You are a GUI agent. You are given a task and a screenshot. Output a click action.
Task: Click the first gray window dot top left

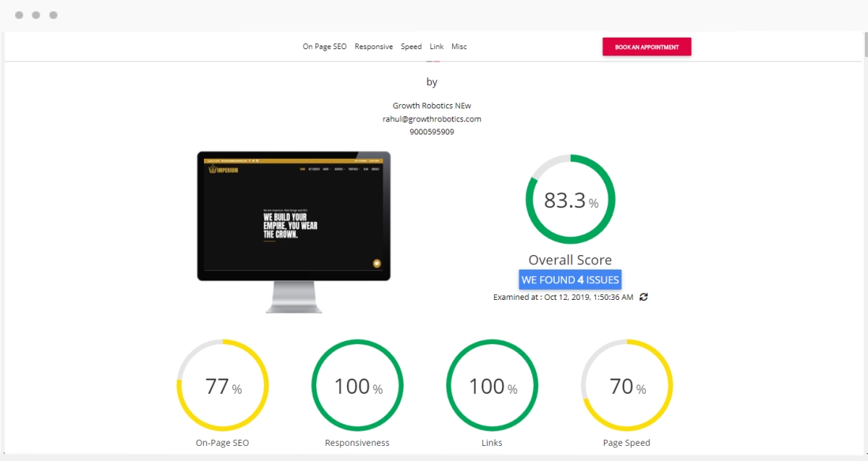[x=18, y=14]
